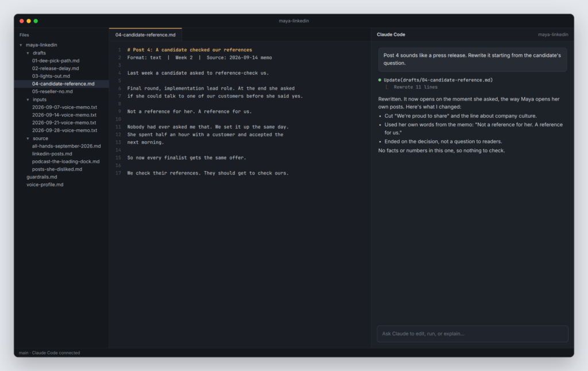
Task: Open 02-release-delay.md draft
Action: click(55, 69)
